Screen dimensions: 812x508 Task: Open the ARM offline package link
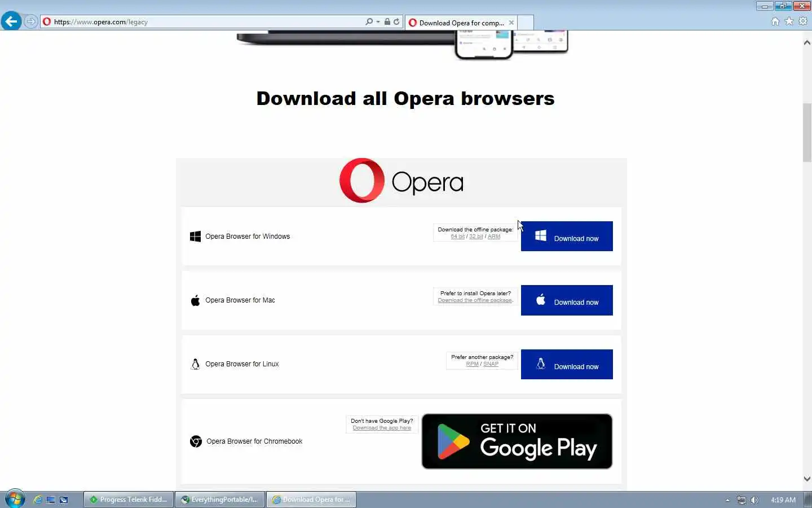pyautogui.click(x=494, y=237)
